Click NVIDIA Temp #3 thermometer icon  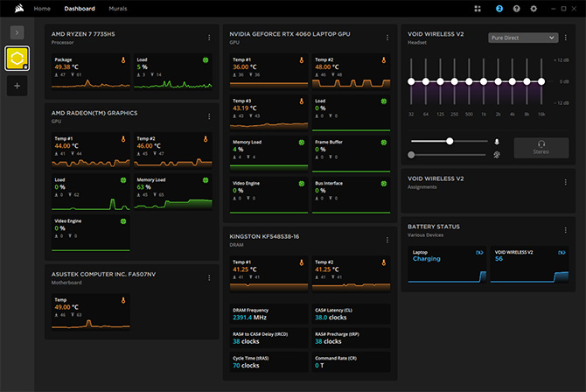pos(302,101)
